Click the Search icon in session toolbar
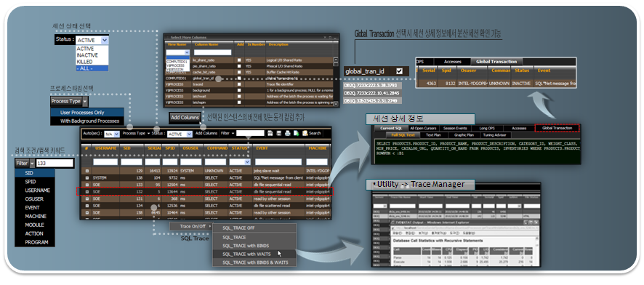The width and height of the screenshot is (644, 285). [305, 133]
